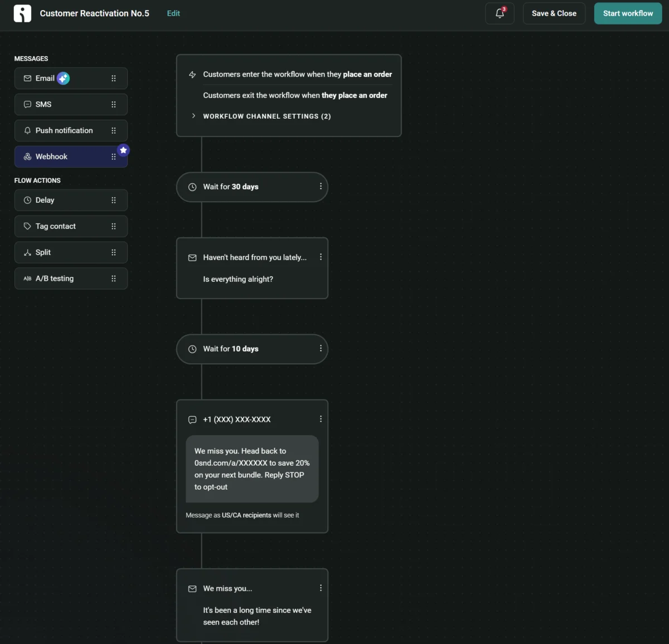Click drag handle on Tag contact block
The width and height of the screenshot is (669, 644).
tap(114, 226)
